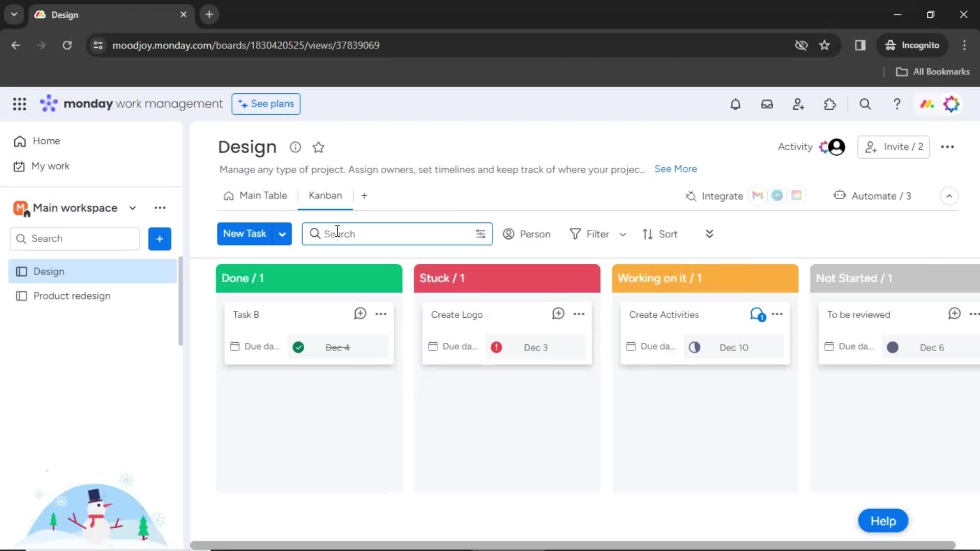
Task: Click the notifications bell icon
Action: click(735, 104)
